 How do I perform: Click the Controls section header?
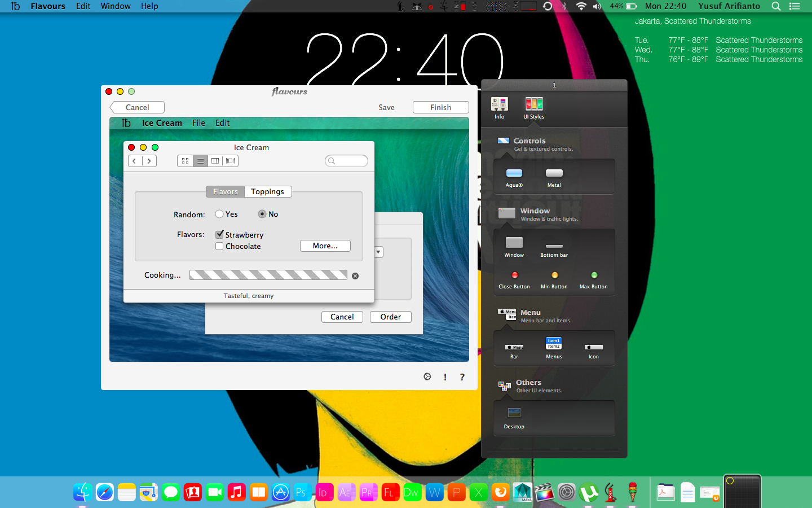click(x=529, y=141)
